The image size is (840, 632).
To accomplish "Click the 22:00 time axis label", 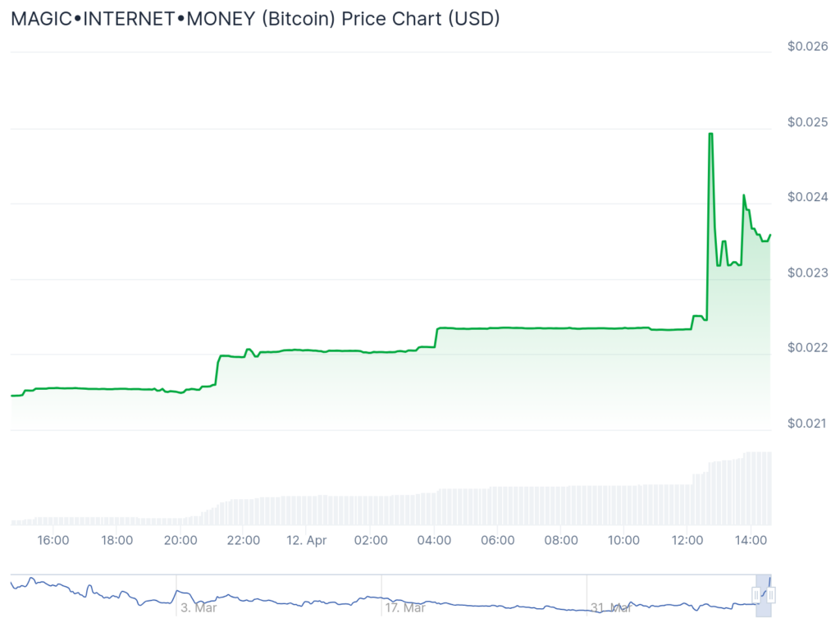I will click(244, 540).
